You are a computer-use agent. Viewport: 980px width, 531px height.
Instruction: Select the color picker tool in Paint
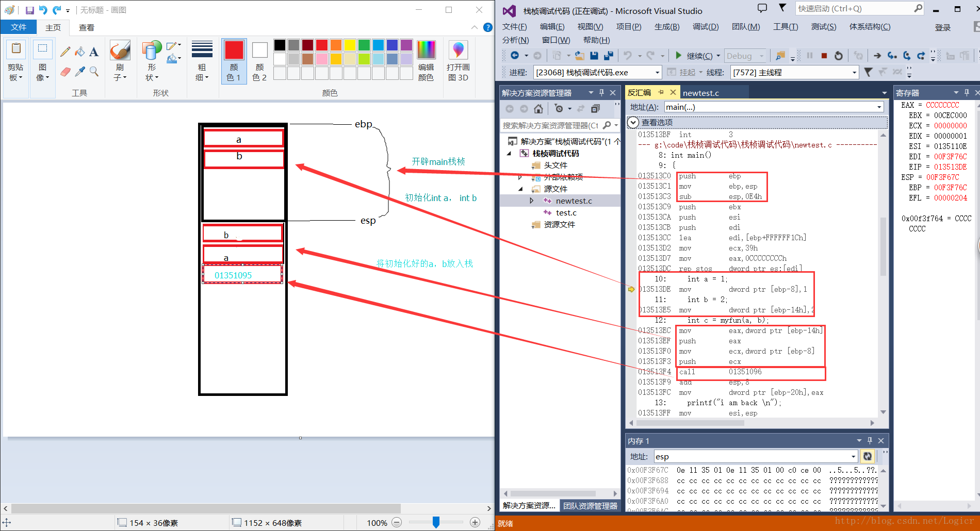(x=79, y=72)
